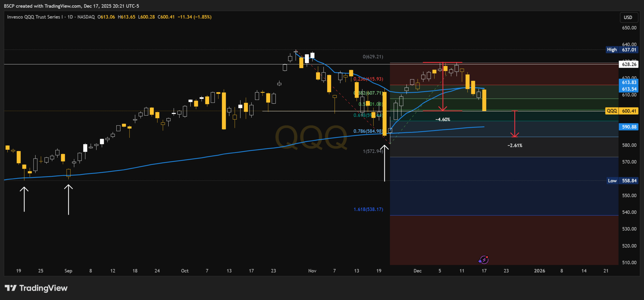Image resolution: width=644 pixels, height=300 pixels.
Task: Click date 25 on the time axis
Action: pyautogui.click(x=41, y=271)
